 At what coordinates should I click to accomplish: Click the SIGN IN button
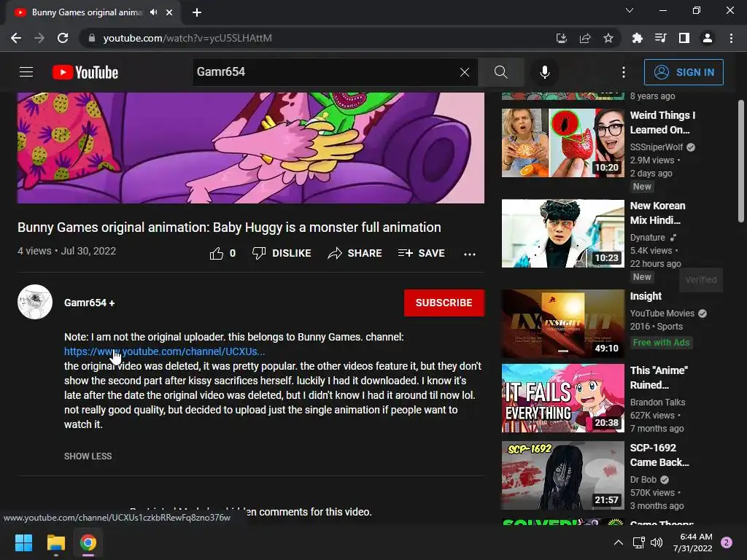point(684,72)
